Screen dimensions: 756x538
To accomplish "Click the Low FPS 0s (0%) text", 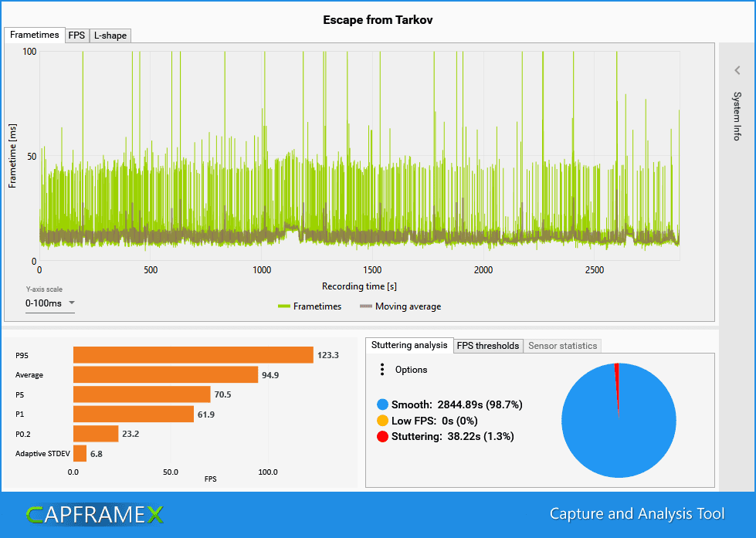I will coord(435,421).
